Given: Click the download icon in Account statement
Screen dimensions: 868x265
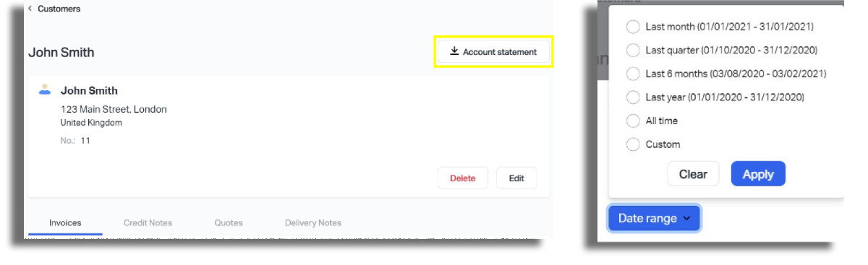Looking at the screenshot, I should click(x=454, y=51).
